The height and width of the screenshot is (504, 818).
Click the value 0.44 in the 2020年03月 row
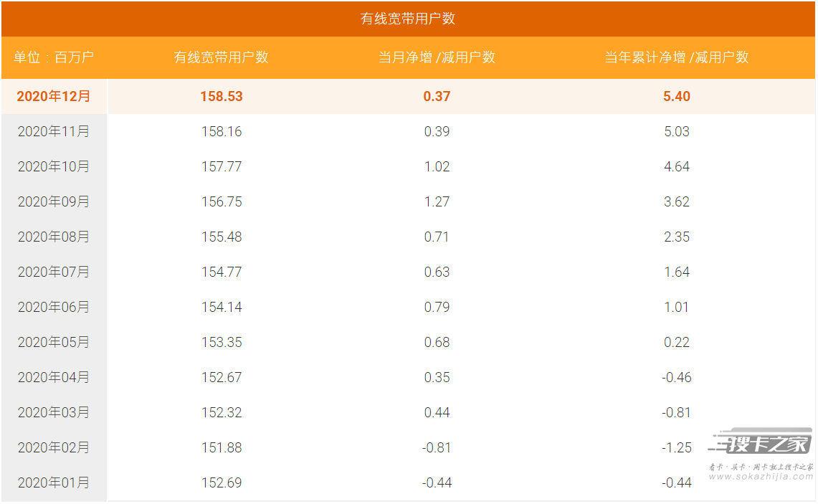(437, 412)
